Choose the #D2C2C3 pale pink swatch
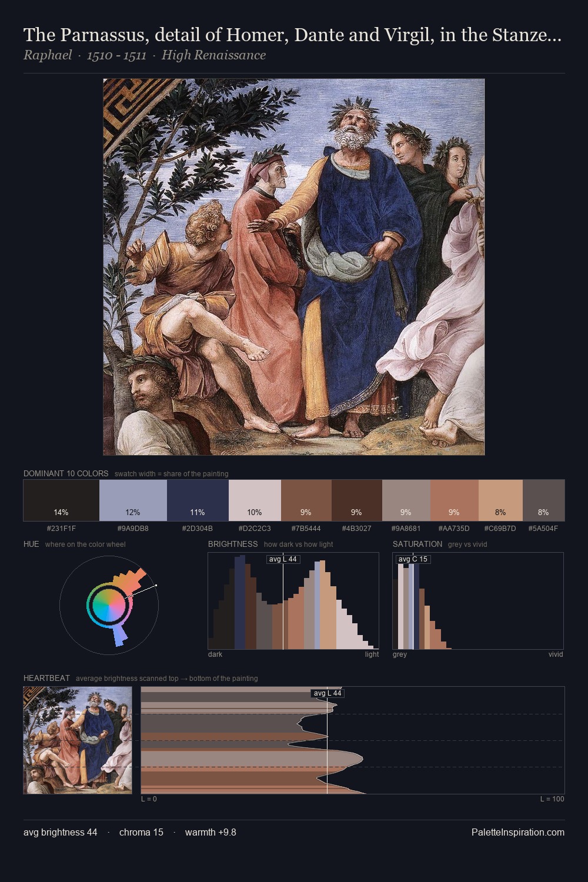This screenshot has width=588, height=882. pyautogui.click(x=255, y=500)
